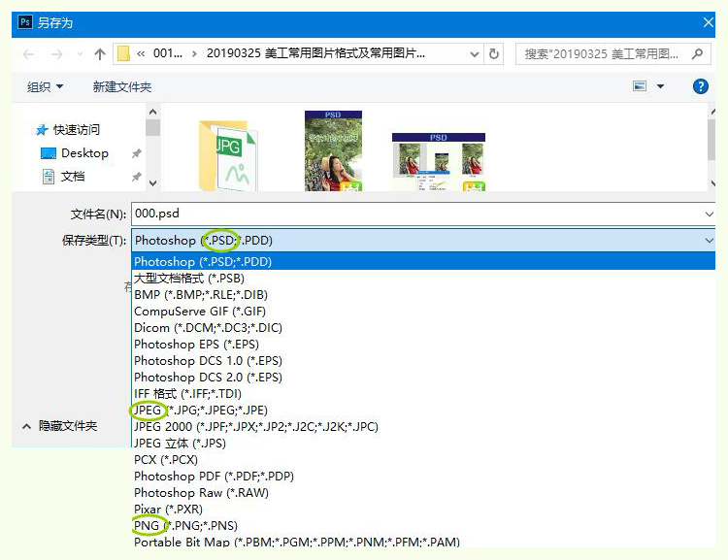Choose Photoshop DCS 2.0 format
The height and width of the screenshot is (560, 728).
coord(423,377)
